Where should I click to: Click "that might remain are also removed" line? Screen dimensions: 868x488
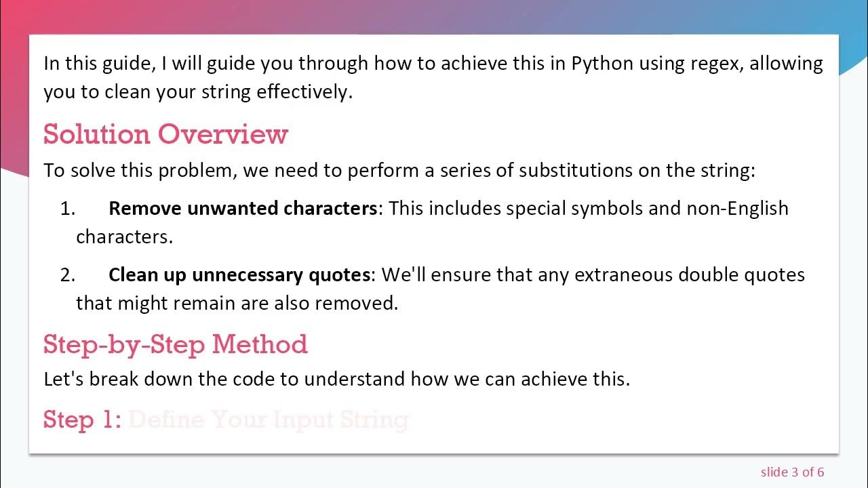click(x=237, y=302)
